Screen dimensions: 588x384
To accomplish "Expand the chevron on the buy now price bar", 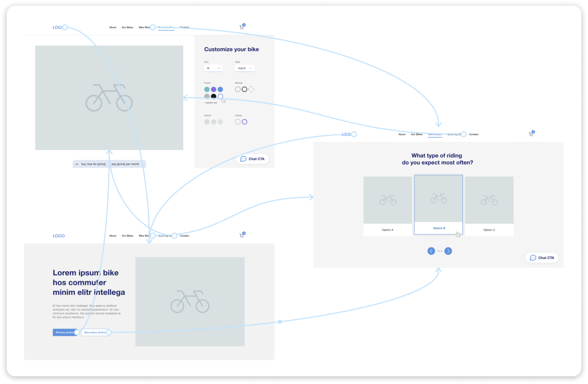I will pos(77,164).
